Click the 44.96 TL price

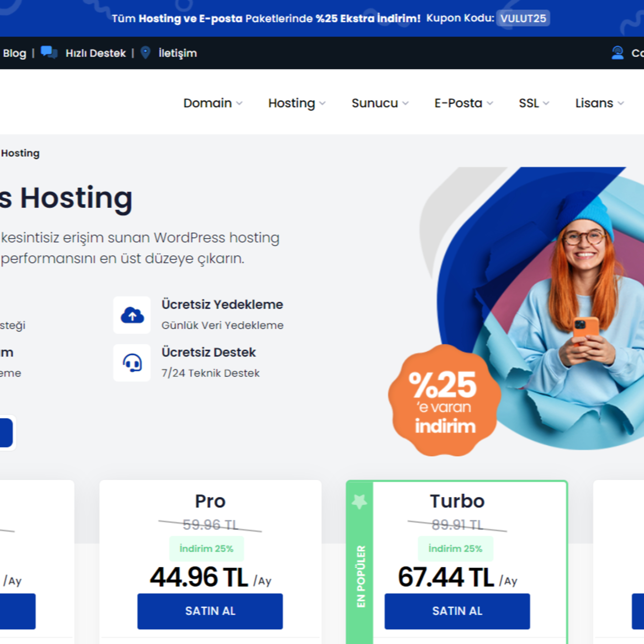pyautogui.click(x=199, y=577)
